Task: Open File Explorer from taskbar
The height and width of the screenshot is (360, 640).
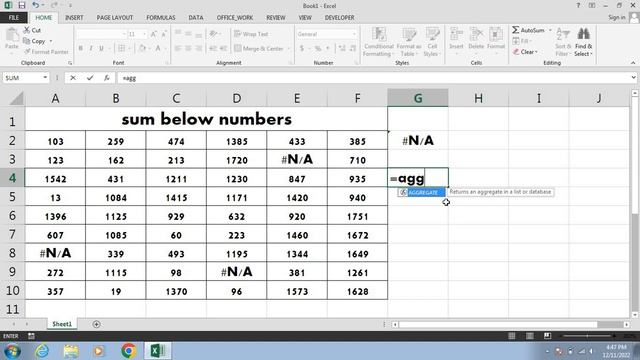Action: [x=71, y=351]
